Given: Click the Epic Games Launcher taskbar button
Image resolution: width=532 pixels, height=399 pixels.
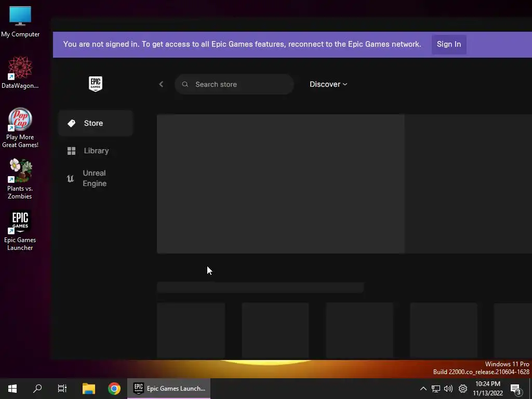Looking at the screenshot, I should [x=169, y=389].
